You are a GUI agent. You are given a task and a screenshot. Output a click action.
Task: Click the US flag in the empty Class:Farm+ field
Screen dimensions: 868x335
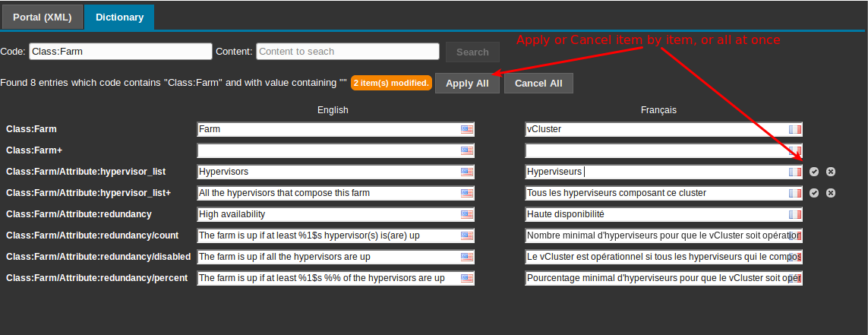pyautogui.click(x=466, y=151)
